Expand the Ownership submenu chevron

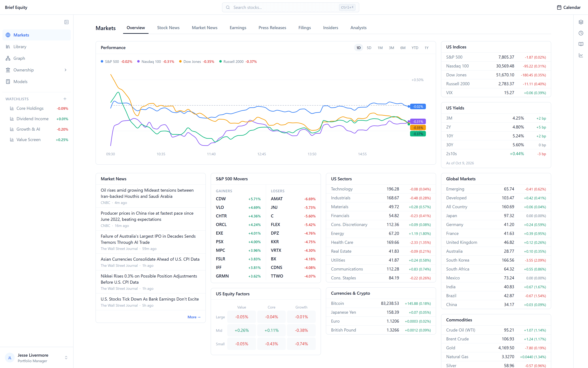point(65,70)
